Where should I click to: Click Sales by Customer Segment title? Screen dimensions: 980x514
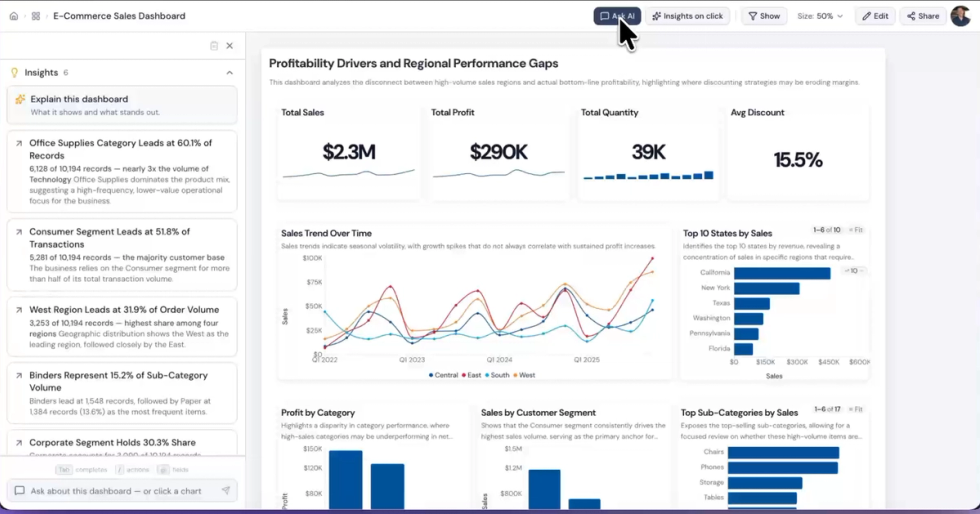pyautogui.click(x=538, y=413)
